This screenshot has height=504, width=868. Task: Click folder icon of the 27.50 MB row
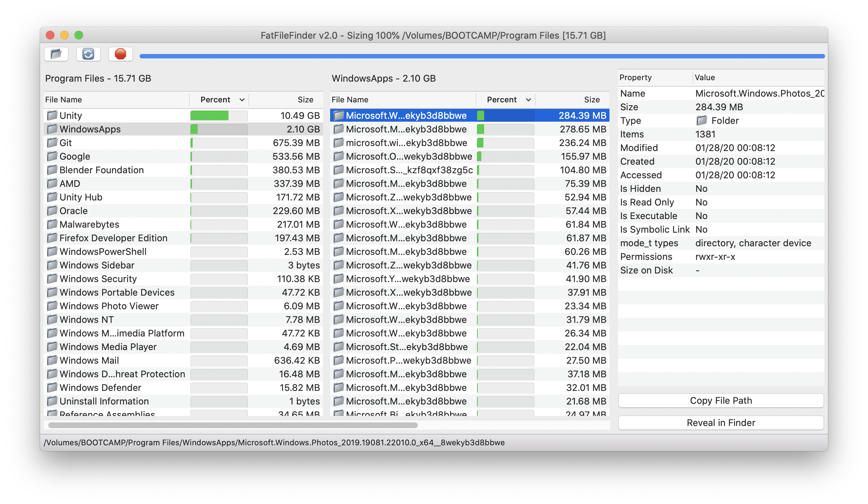(x=339, y=360)
